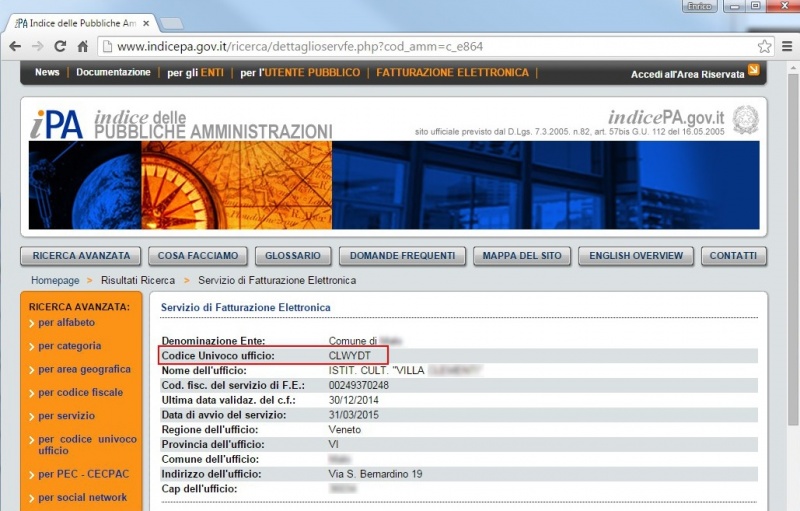
Task: Click the DOMANDE FREQUENTI button
Action: 403,256
